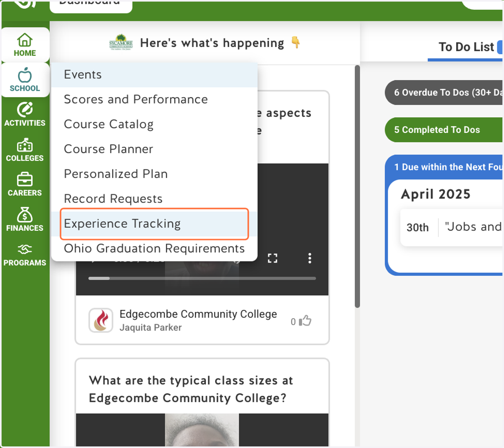Click Here's what's happening heading
This screenshot has width=504, height=448.
(212, 43)
